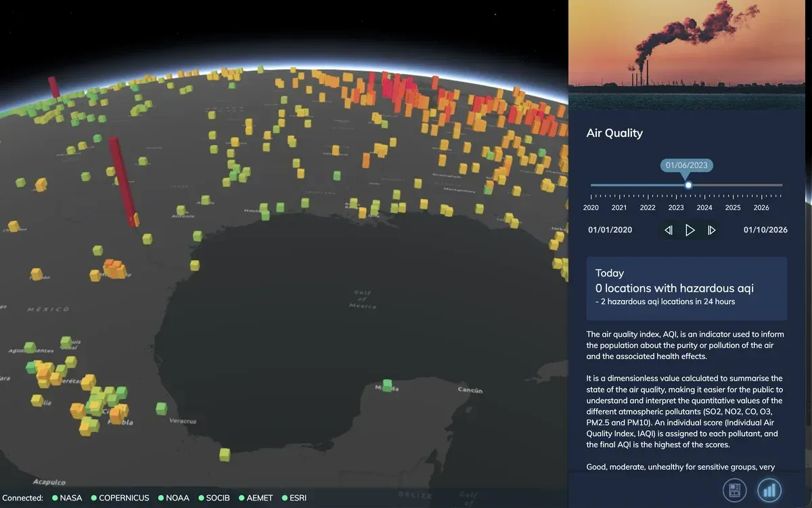The height and width of the screenshot is (508, 812).
Task: Click the Veracruz map label
Action: 183,421
